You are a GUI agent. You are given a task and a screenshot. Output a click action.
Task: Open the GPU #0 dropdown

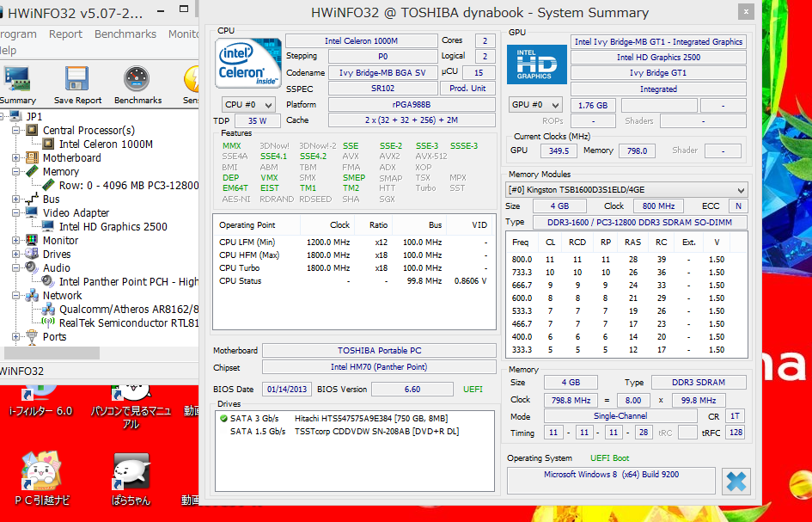[x=535, y=105]
